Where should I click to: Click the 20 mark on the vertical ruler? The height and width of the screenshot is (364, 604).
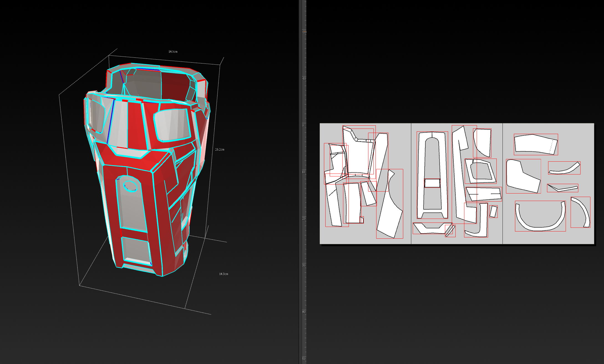[x=304, y=218]
